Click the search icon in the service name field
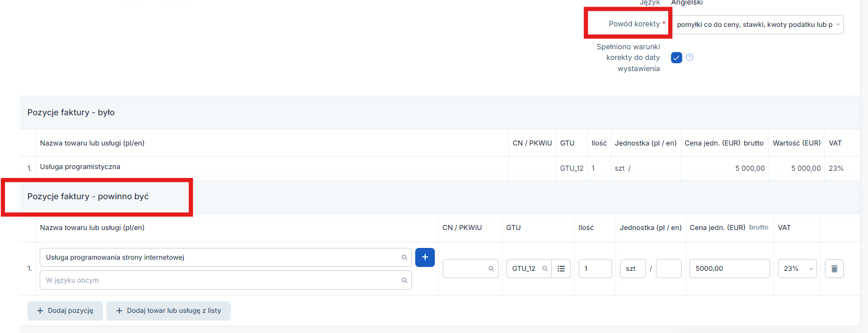Image resolution: width=868 pixels, height=333 pixels. pos(405,258)
